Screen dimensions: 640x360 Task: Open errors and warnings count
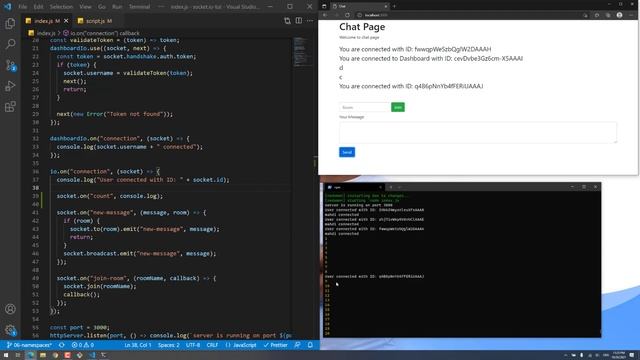(x=83, y=345)
